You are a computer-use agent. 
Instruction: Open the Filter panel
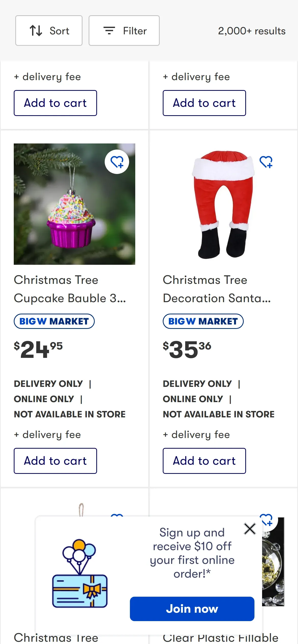pyautogui.click(x=124, y=31)
